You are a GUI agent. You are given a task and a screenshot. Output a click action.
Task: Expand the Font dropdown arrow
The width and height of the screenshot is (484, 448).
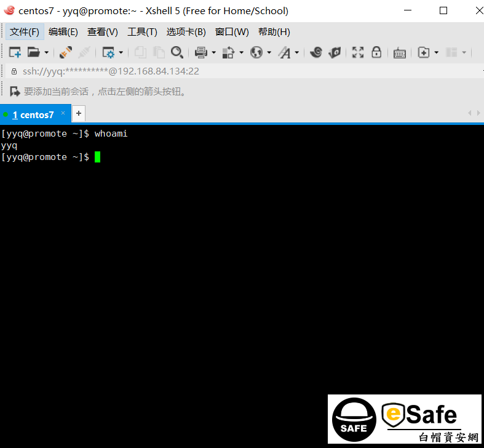(x=297, y=52)
